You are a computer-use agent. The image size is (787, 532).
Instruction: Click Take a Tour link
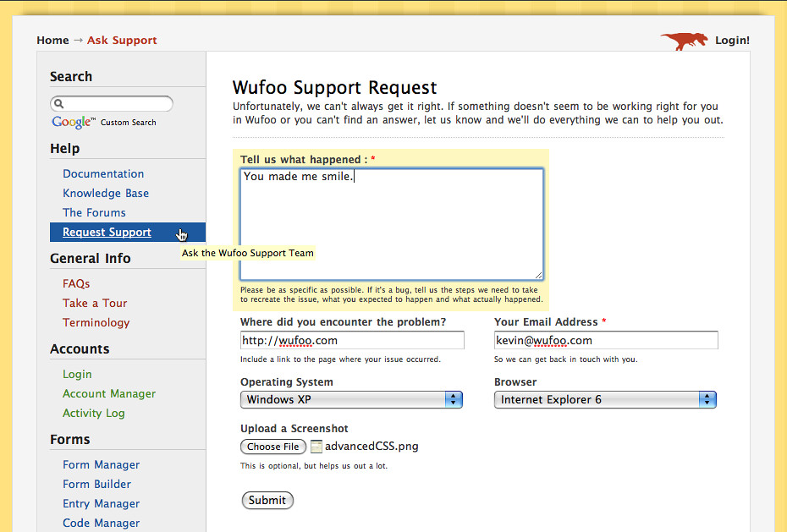(x=95, y=304)
